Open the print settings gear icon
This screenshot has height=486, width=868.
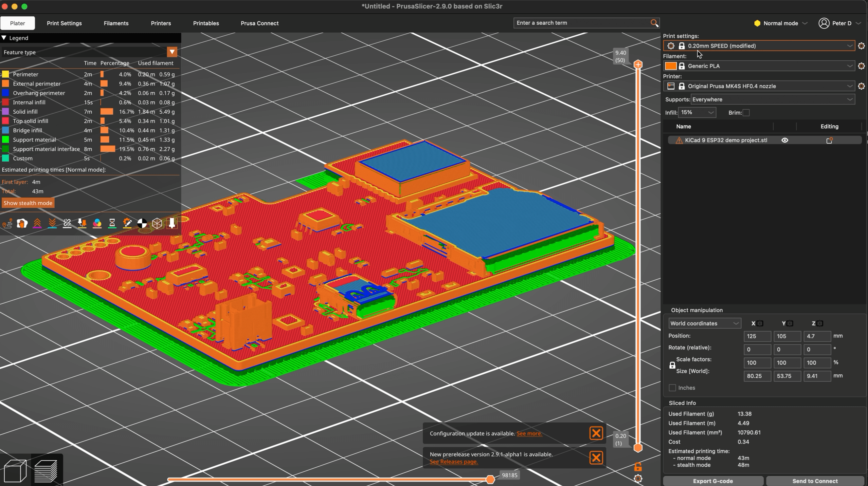861,46
